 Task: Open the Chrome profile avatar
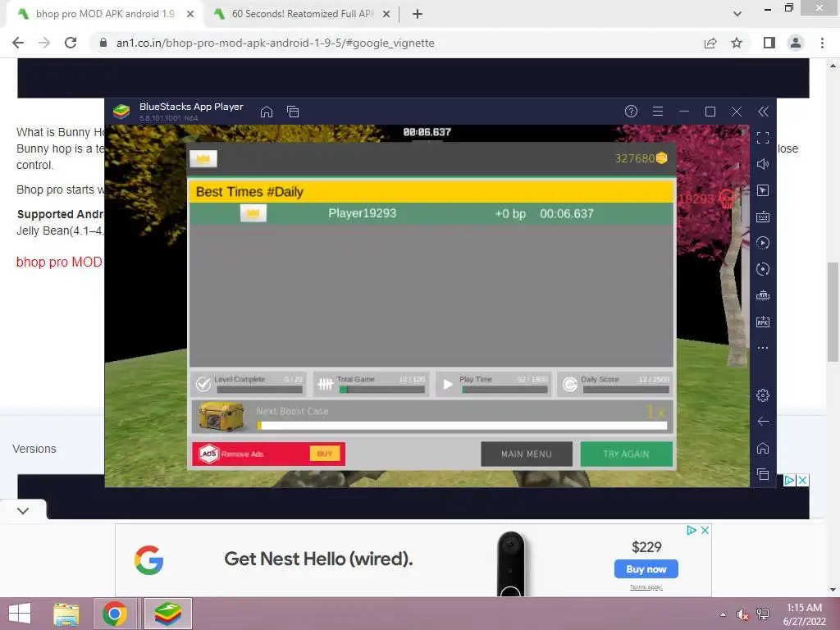(x=796, y=43)
